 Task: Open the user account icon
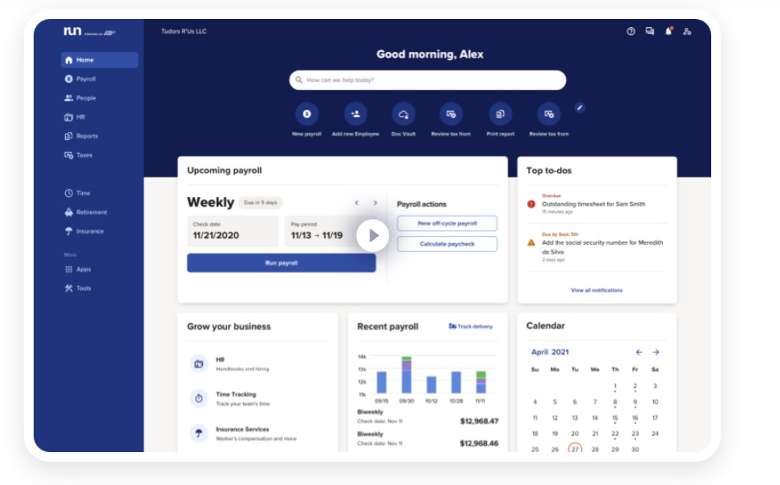687,31
